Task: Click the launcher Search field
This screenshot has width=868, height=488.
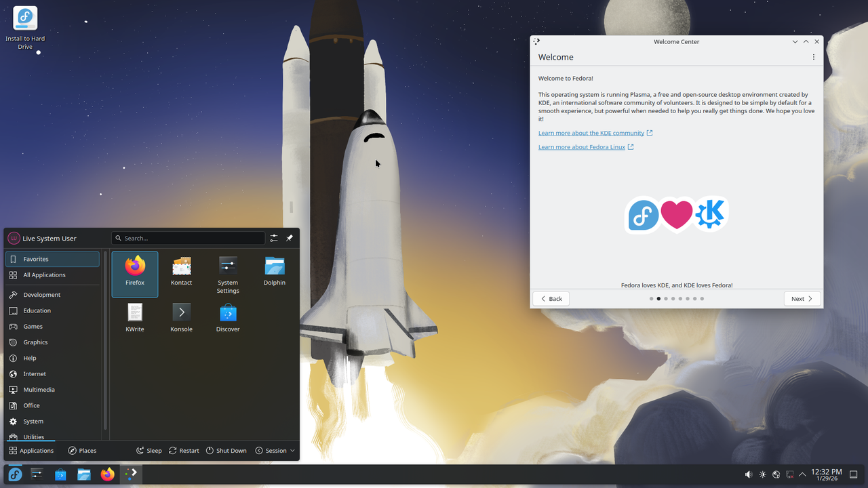Action: pyautogui.click(x=188, y=238)
